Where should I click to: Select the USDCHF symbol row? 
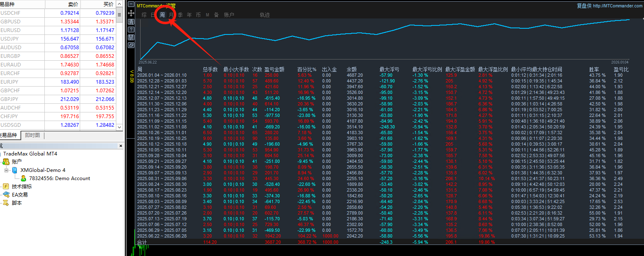click(x=58, y=13)
